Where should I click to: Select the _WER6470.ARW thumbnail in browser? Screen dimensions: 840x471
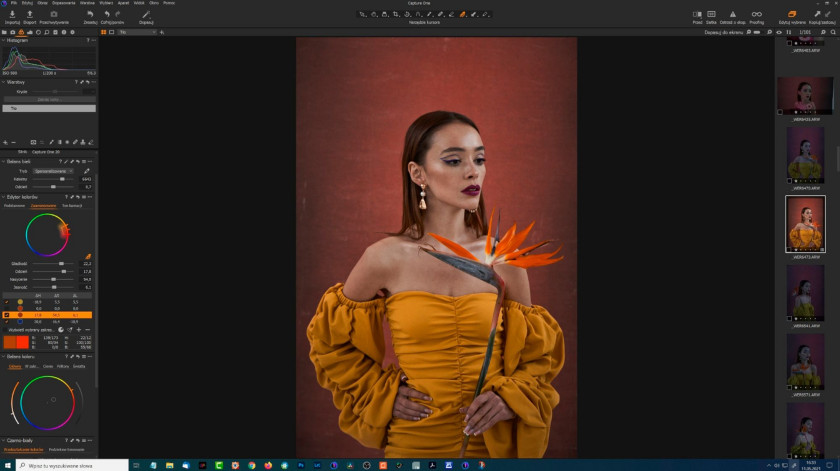pos(805,155)
